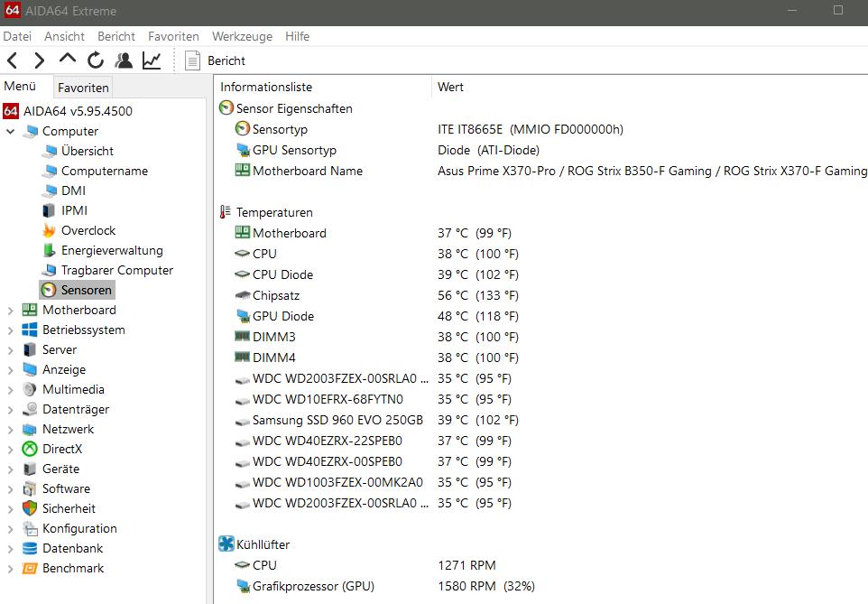Refresh the sensor readings
Screen dimensions: 868x604
96,60
